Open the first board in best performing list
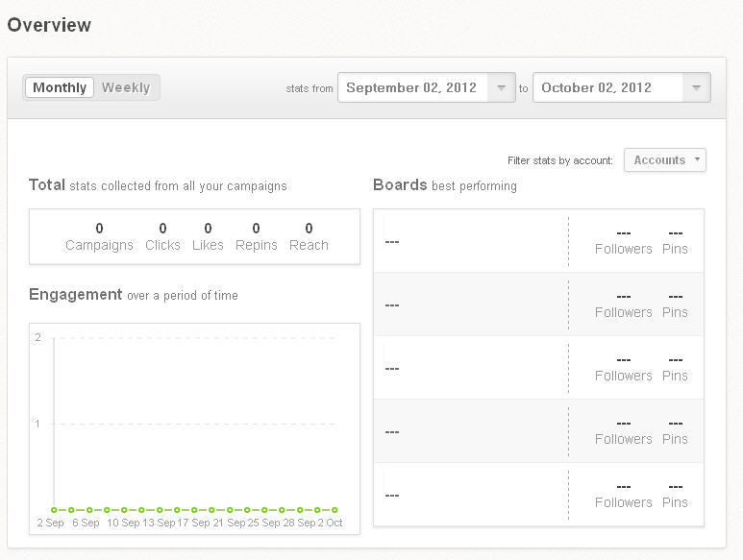This screenshot has height=560, width=743. tap(392, 241)
